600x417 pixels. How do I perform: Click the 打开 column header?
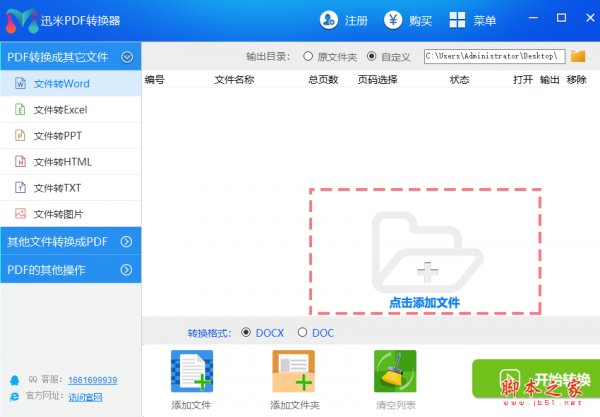(x=523, y=80)
